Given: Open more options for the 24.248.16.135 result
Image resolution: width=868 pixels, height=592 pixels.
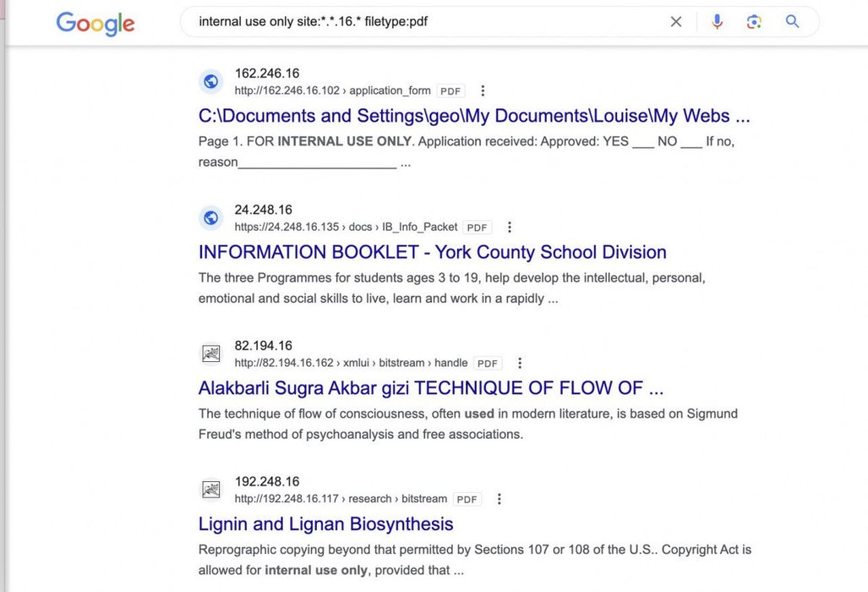Looking at the screenshot, I should 510,227.
